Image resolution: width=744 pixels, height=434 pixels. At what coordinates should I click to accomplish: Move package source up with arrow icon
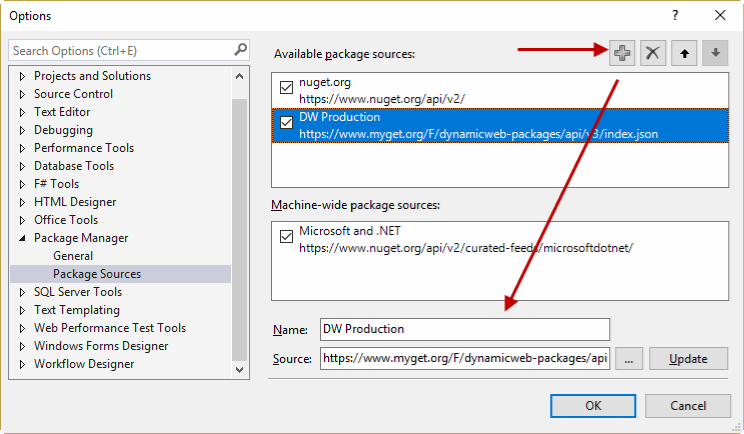[684, 54]
